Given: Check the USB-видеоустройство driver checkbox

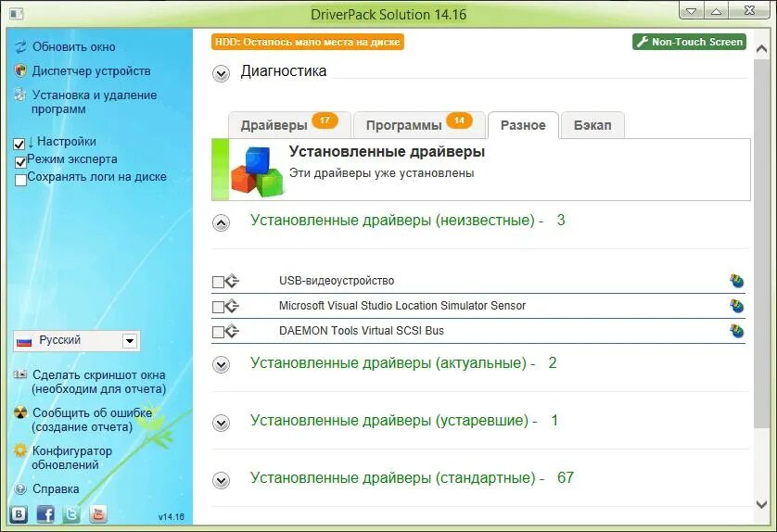Looking at the screenshot, I should (x=218, y=282).
